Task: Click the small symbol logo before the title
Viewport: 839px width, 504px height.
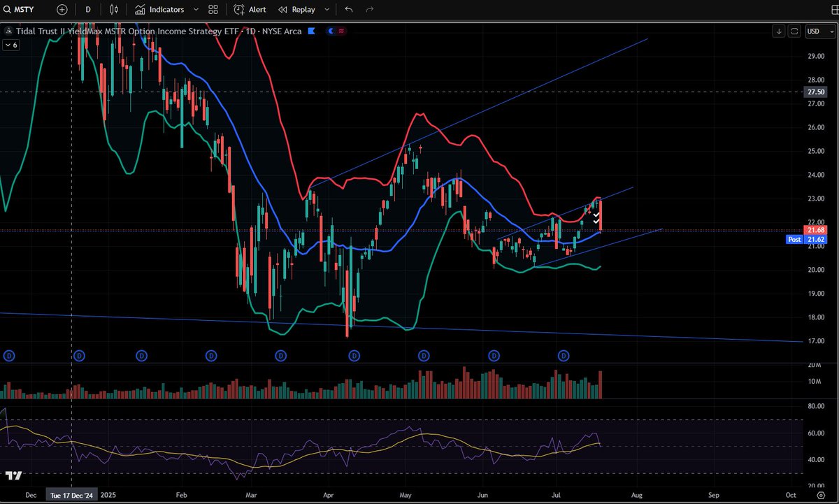Action: [x=8, y=31]
